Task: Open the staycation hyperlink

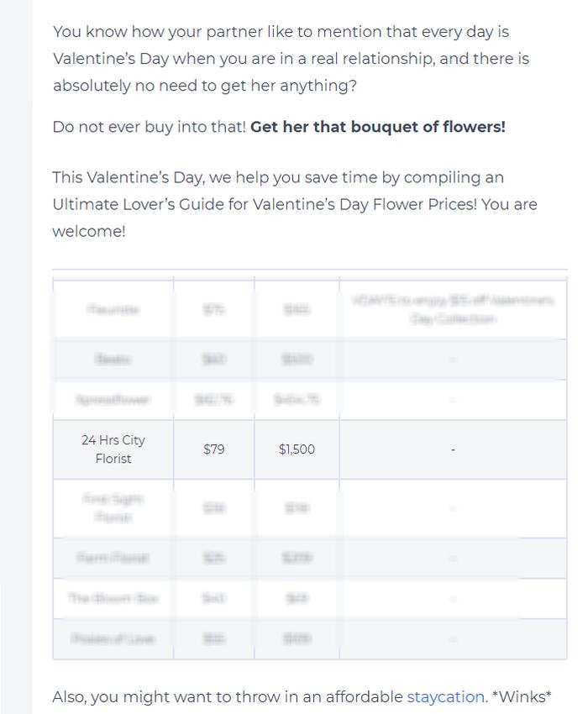Action: click(445, 696)
